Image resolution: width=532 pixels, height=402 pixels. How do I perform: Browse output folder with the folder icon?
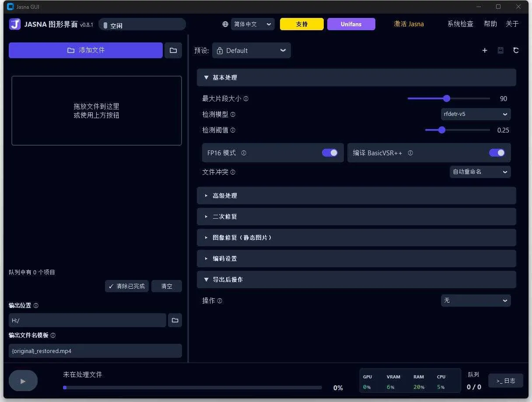pyautogui.click(x=175, y=320)
